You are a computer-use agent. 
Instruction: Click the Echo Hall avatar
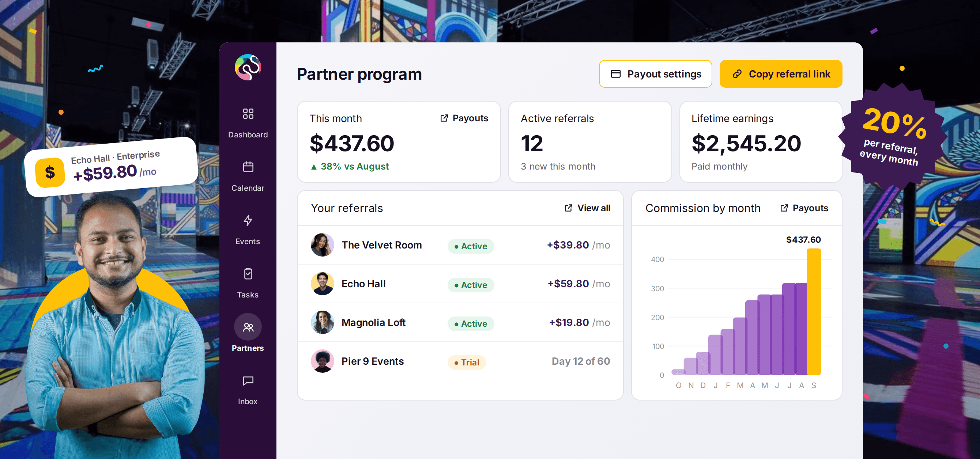click(322, 284)
